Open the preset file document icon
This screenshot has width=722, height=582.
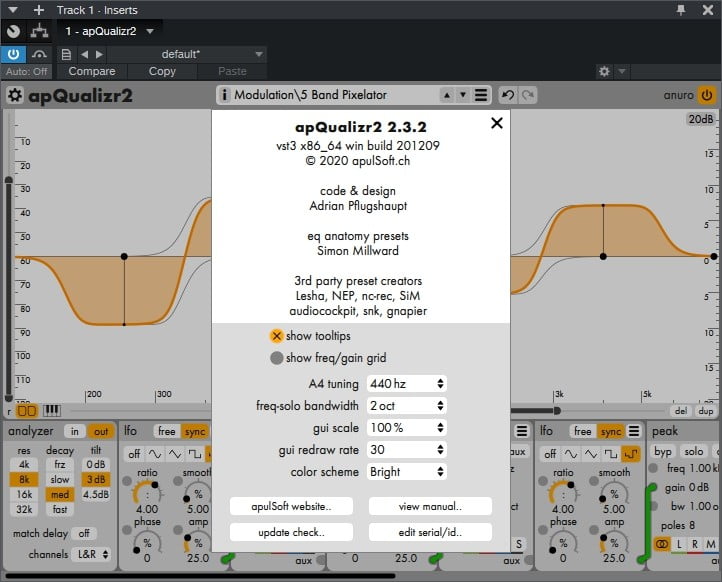[66, 54]
